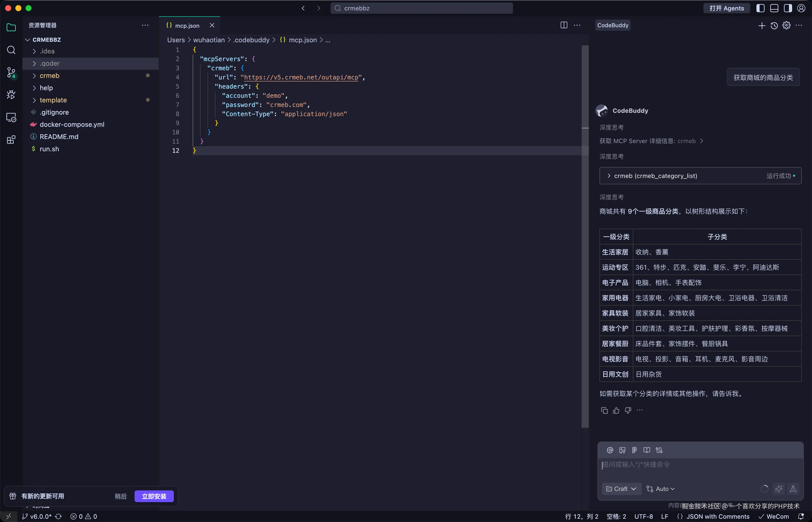The width and height of the screenshot is (812, 522).
Task: Toggle the bottom panel layout icon
Action: [774, 8]
